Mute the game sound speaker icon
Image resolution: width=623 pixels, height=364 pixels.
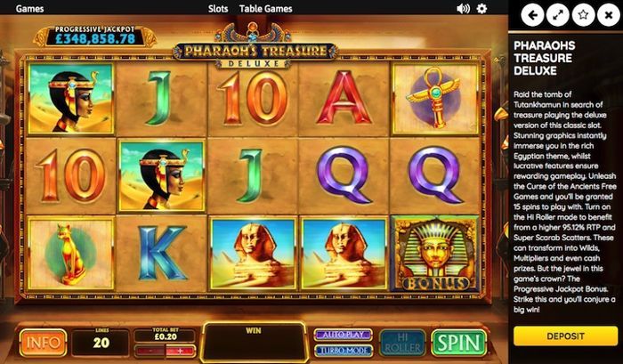tap(464, 8)
